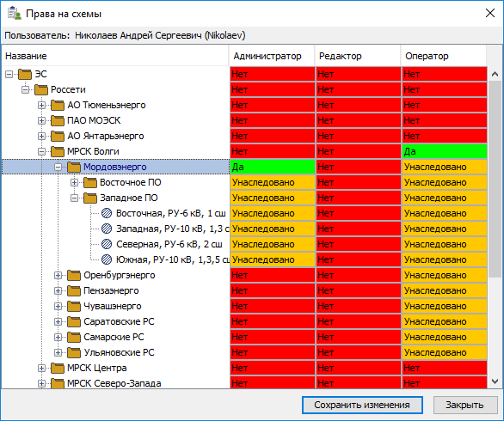504x421 pixels.
Task: Click the Чувашэнерго folder icon
Action: click(x=74, y=306)
